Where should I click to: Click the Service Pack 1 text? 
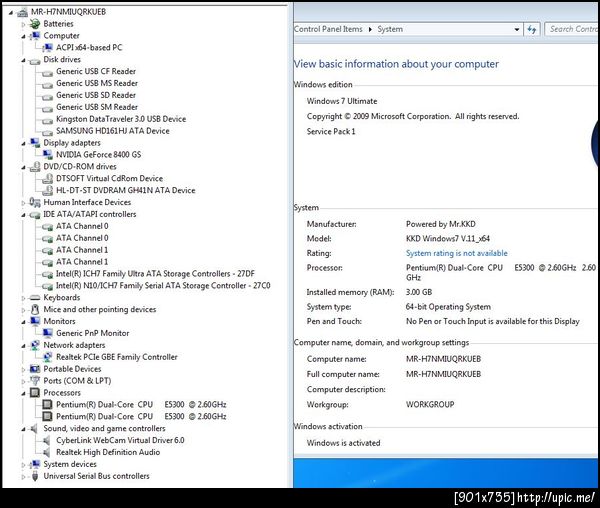(331, 132)
